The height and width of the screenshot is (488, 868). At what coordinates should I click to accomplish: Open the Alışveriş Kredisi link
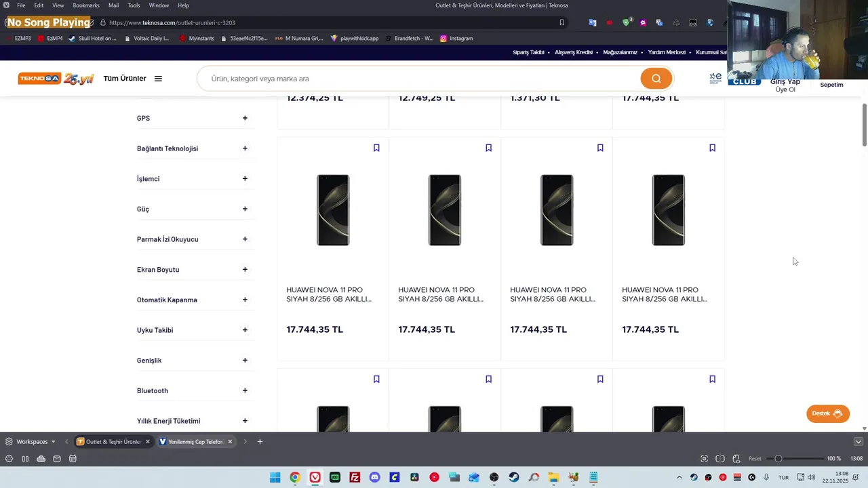[574, 52]
